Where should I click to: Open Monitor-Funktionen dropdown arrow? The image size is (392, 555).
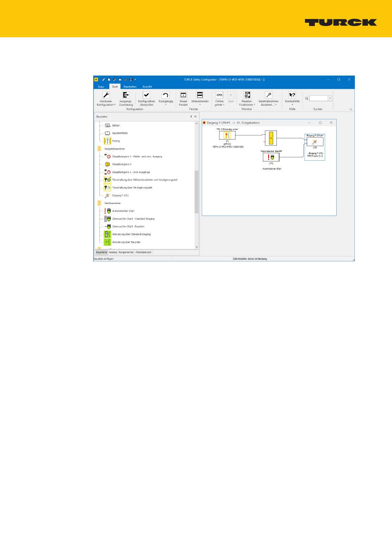coord(255,105)
